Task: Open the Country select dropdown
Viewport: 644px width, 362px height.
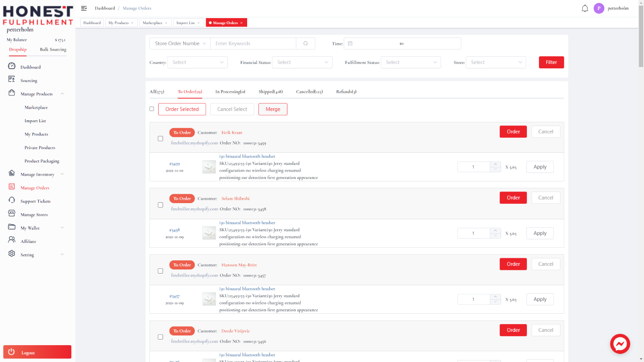Action: pos(198,62)
